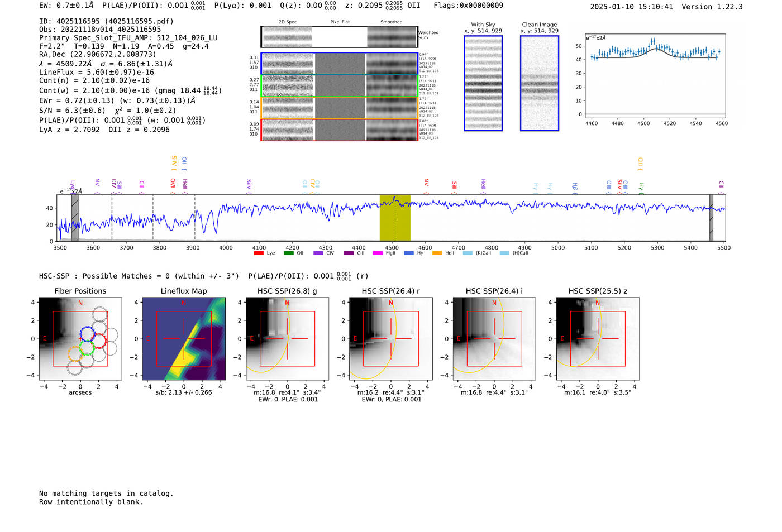Click the yellow highlighted band near 4500 Å

395,218
